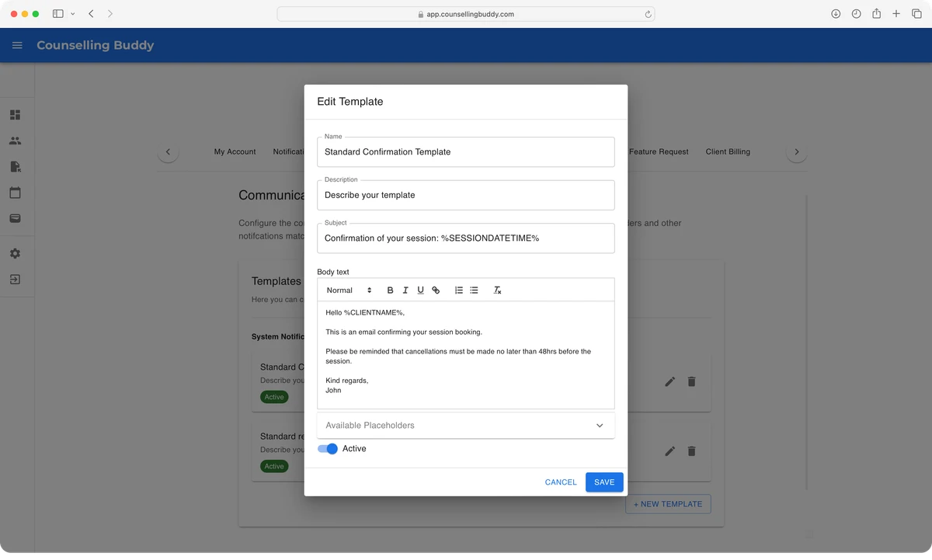Apply italic formatting in body editor
This screenshot has height=560, width=932.
pyautogui.click(x=405, y=290)
